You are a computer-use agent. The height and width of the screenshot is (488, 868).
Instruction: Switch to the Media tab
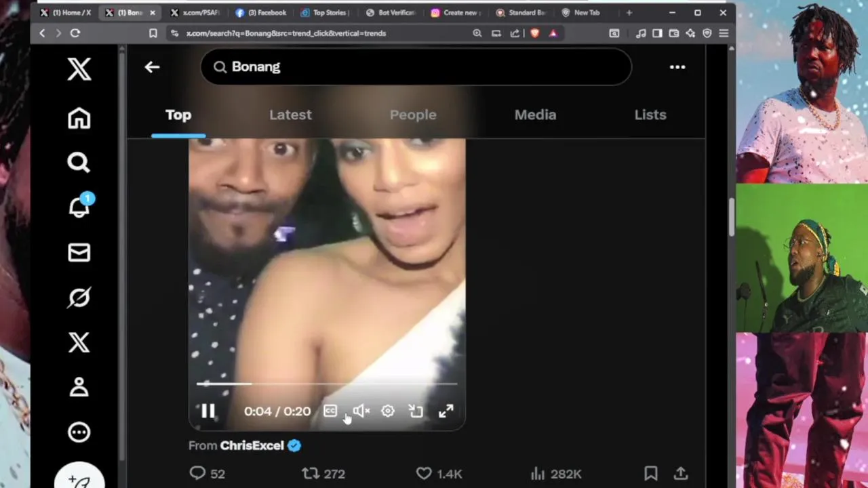tap(535, 115)
